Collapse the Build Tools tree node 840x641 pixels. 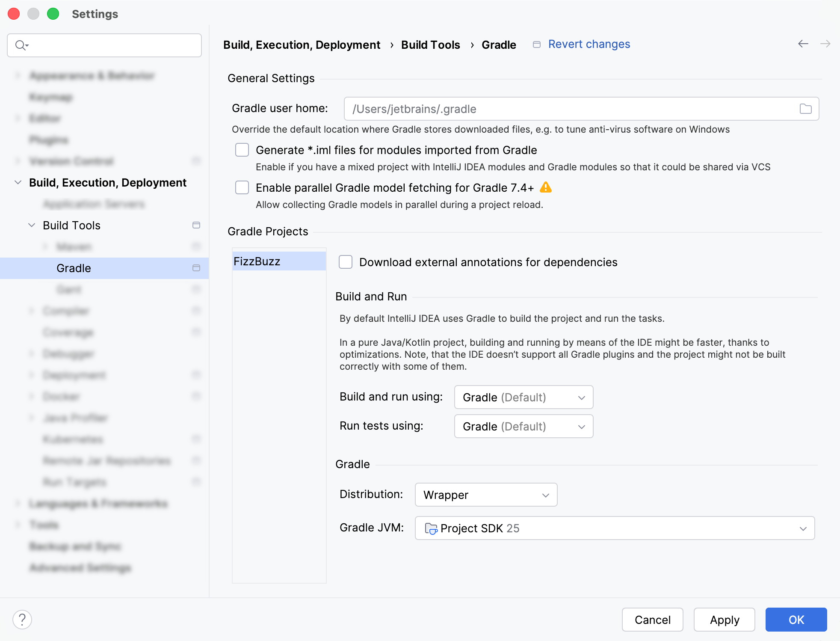(32, 225)
